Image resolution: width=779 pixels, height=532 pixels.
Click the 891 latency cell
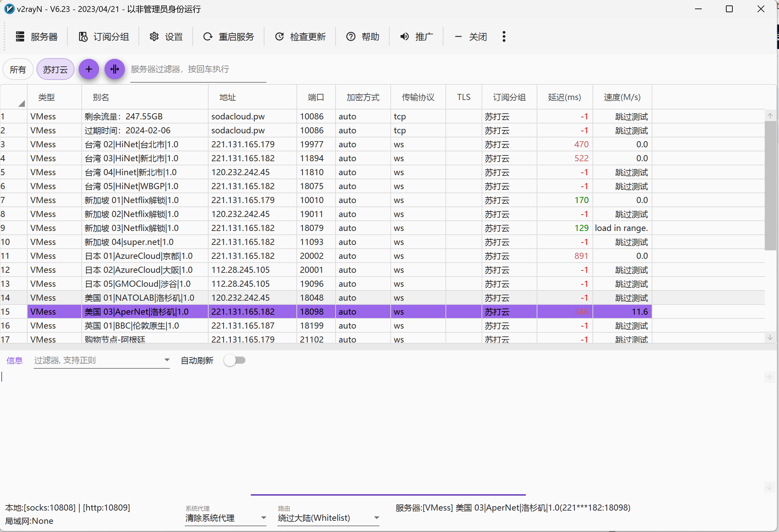click(565, 256)
